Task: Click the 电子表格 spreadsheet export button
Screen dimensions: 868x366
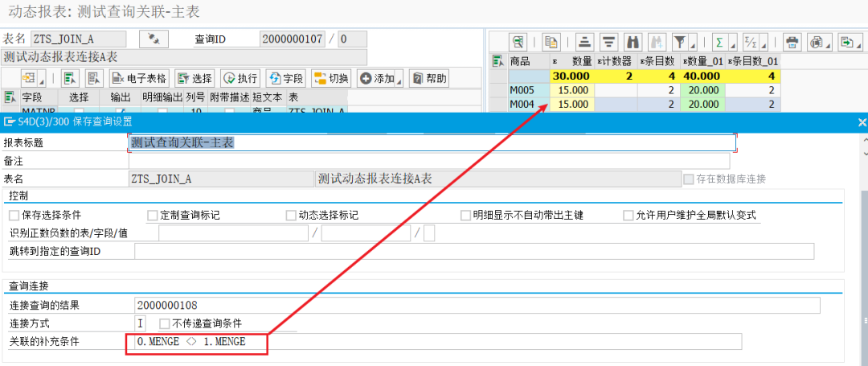Action: tap(140, 78)
